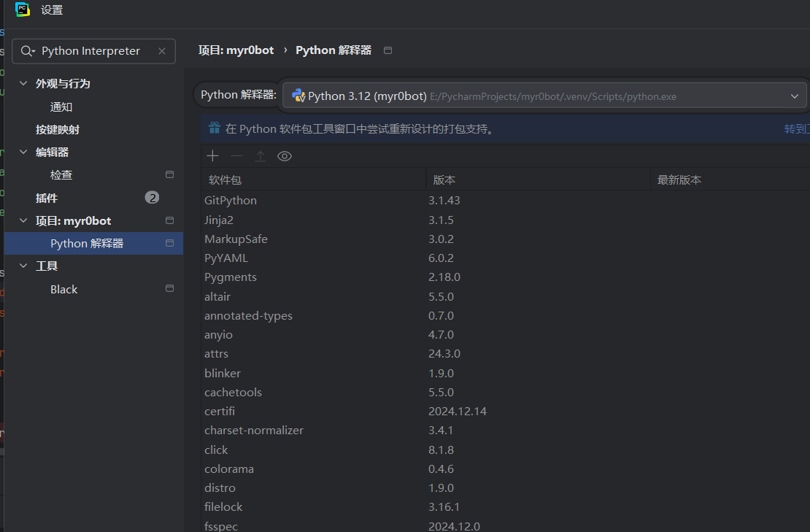Click the project-level icon beside 检查
The image size is (810, 532).
(x=169, y=174)
